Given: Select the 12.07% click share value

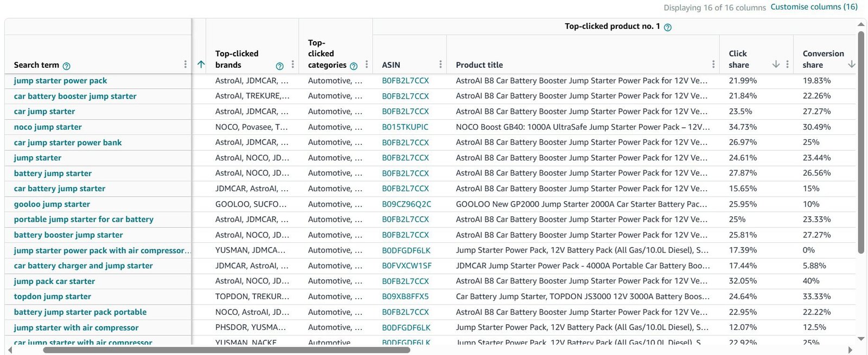Looking at the screenshot, I should 743,328.
